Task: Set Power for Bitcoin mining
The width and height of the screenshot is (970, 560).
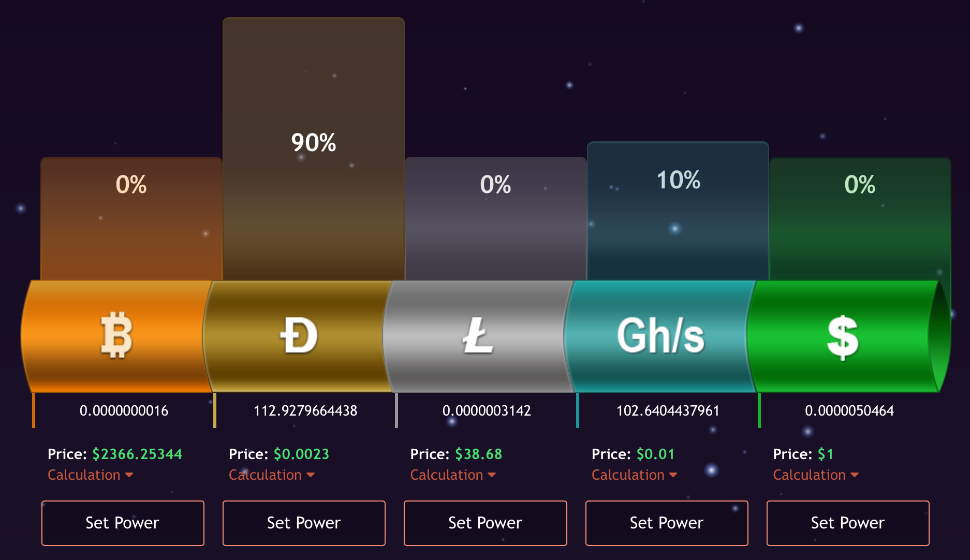Action: tap(123, 523)
